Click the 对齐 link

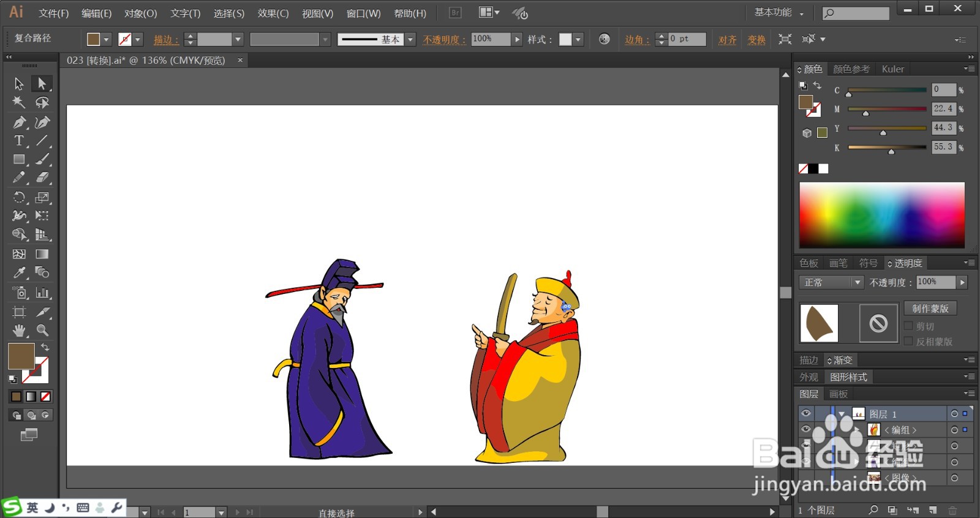coord(727,40)
